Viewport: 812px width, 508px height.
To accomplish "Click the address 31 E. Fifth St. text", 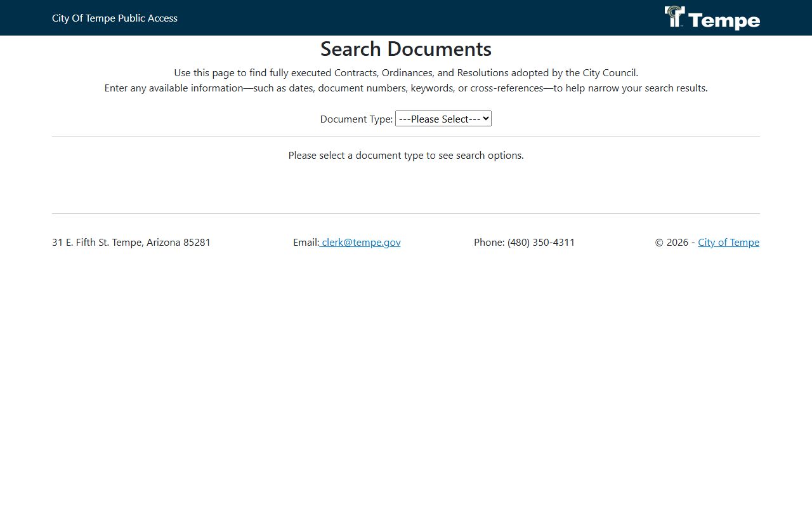I will (131, 242).
